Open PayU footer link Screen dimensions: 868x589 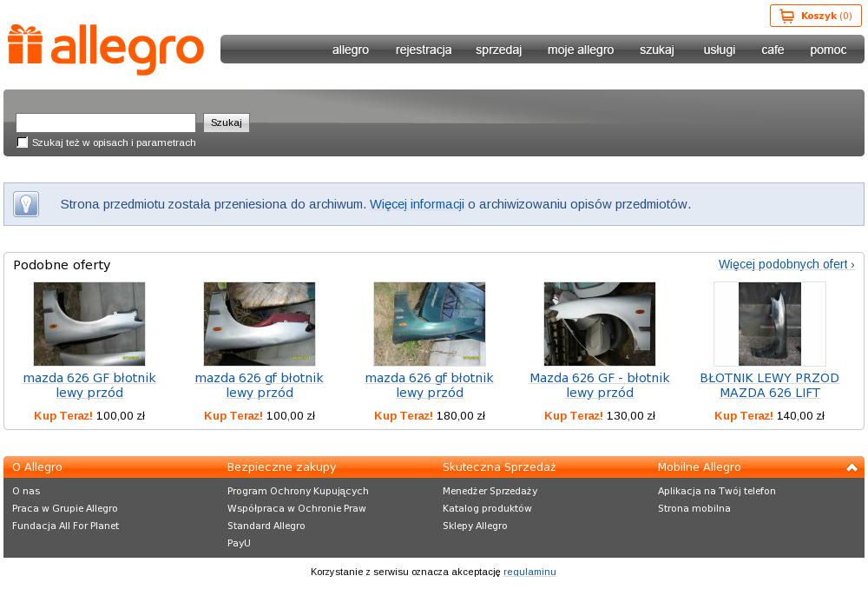pyautogui.click(x=240, y=543)
